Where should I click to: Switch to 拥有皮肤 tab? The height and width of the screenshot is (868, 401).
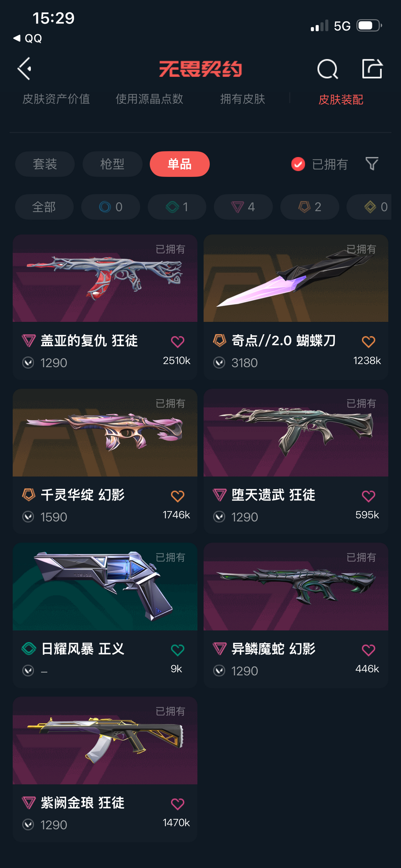(x=242, y=99)
